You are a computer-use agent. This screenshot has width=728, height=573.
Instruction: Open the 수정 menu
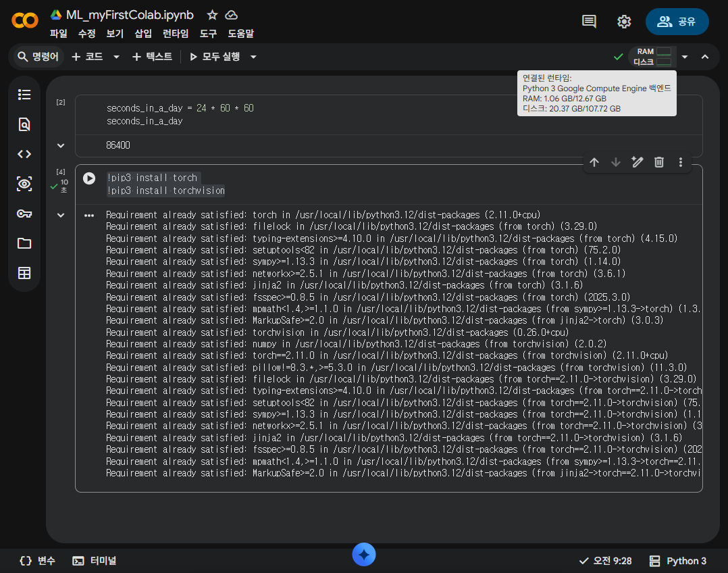[87, 34]
